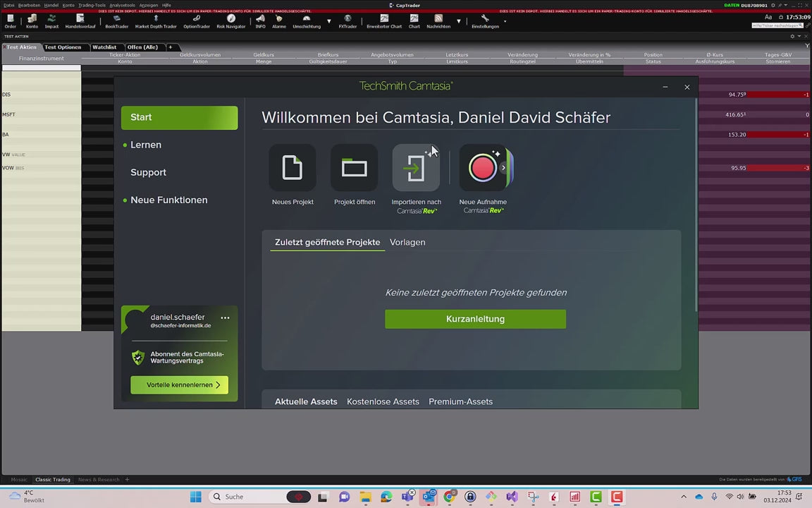Switch to Mosaic workspace tab
This screenshot has height=508, width=812.
[x=19, y=480]
